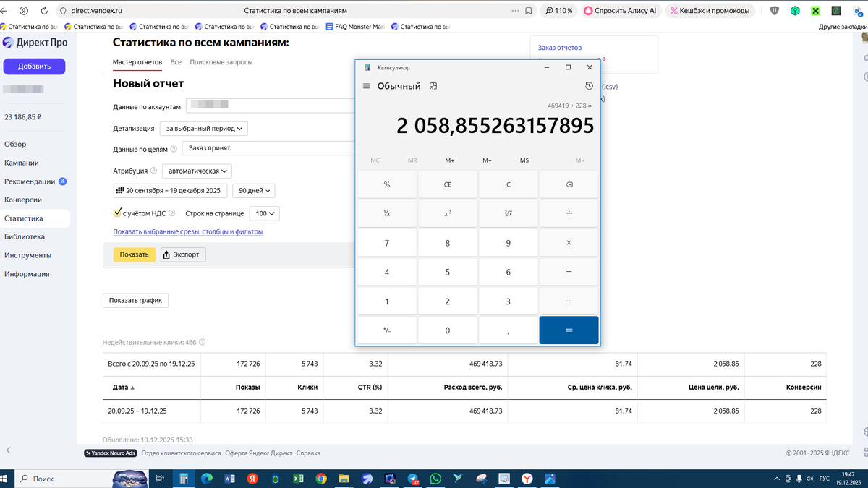Click the calculator reciprocal 1/x key
The width and height of the screenshot is (868, 488).
387,213
